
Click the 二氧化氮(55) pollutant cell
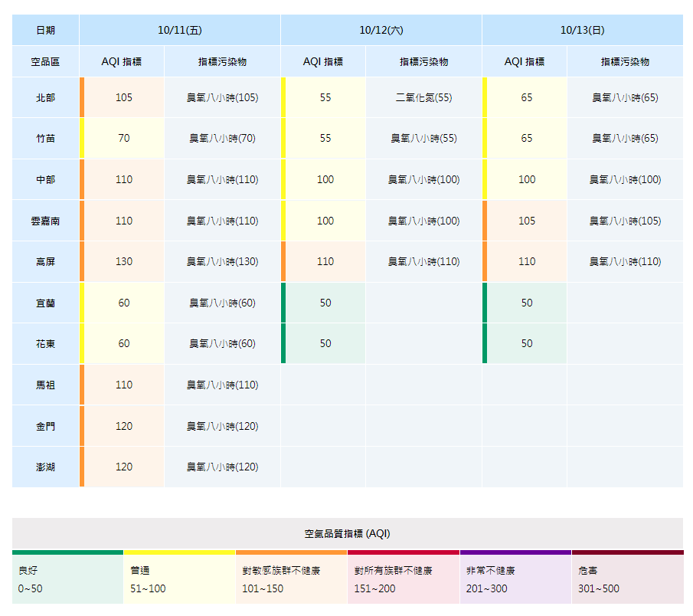[423, 98]
